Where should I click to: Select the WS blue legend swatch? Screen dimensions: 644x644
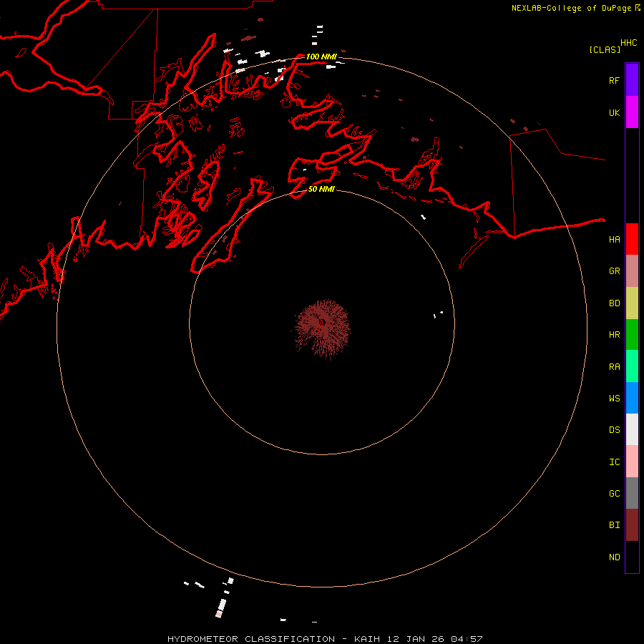tap(632, 398)
